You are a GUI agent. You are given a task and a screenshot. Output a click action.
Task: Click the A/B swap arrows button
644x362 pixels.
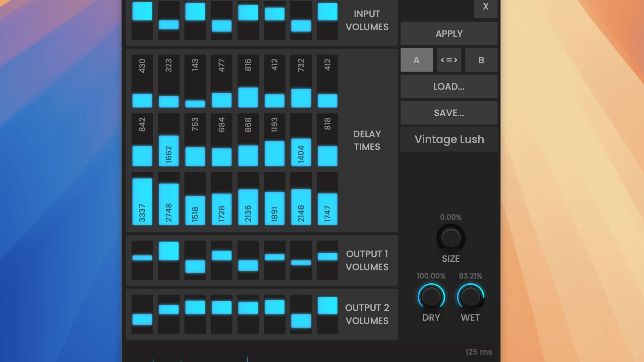[449, 60]
